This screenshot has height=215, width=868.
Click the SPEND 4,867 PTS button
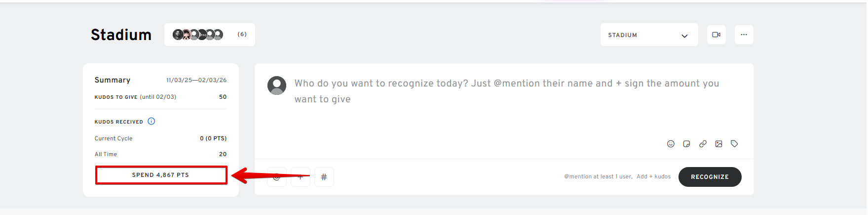tap(161, 175)
